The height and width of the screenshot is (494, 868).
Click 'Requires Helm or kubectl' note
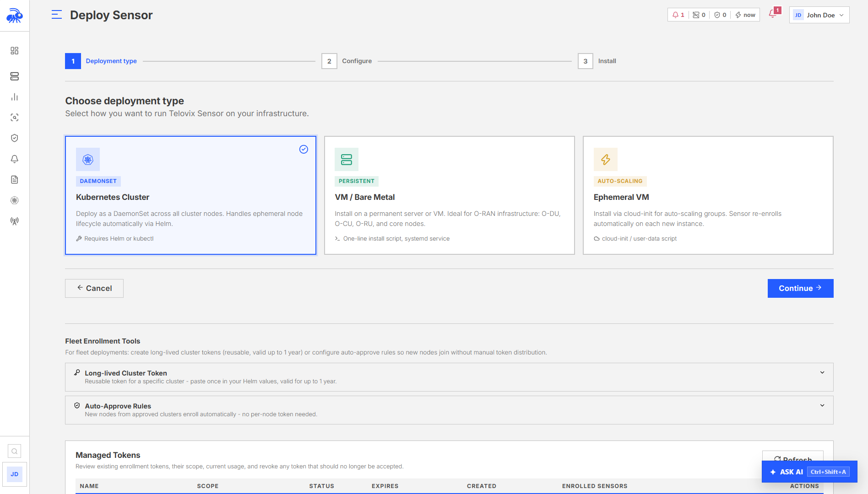point(115,239)
